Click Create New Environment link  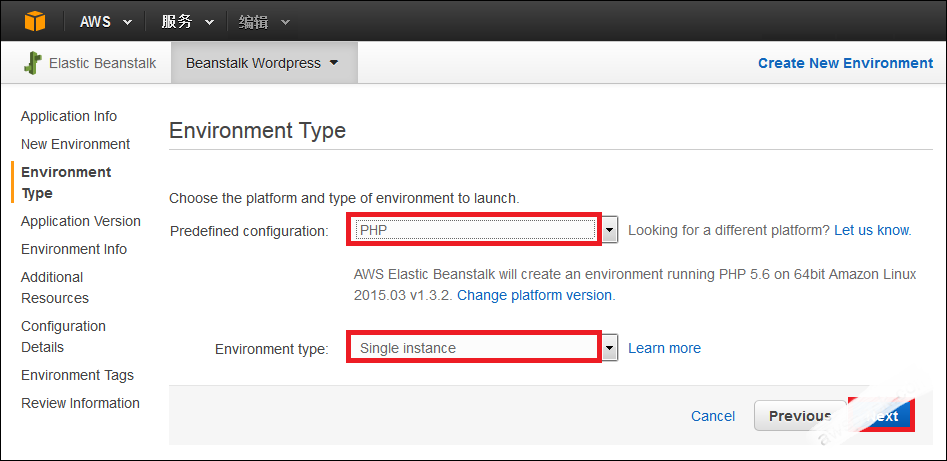(845, 63)
